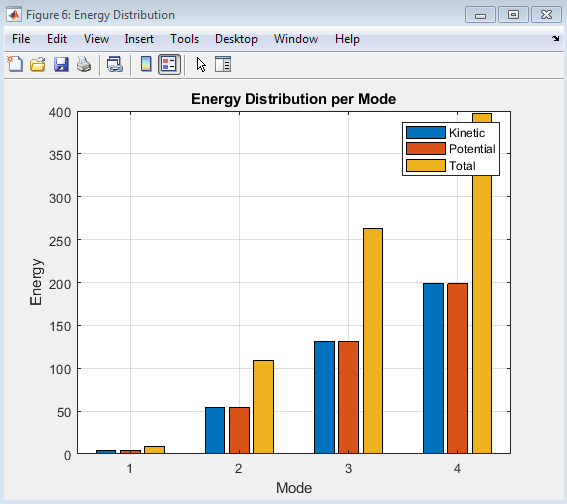Click the orange Potential bar for mode 3

pyautogui.click(x=349, y=397)
